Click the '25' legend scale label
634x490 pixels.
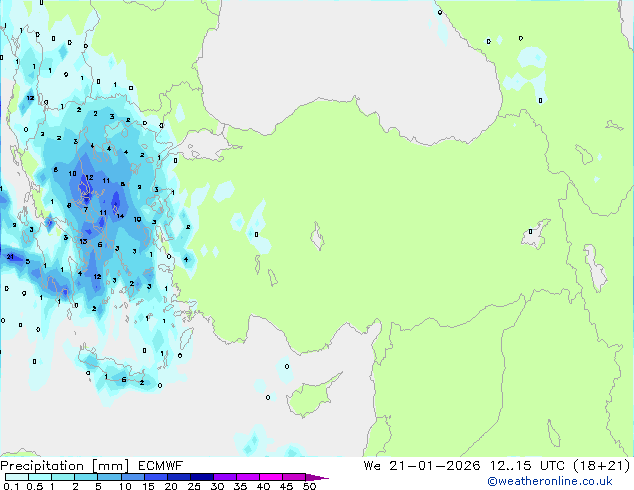pyautogui.click(x=194, y=486)
